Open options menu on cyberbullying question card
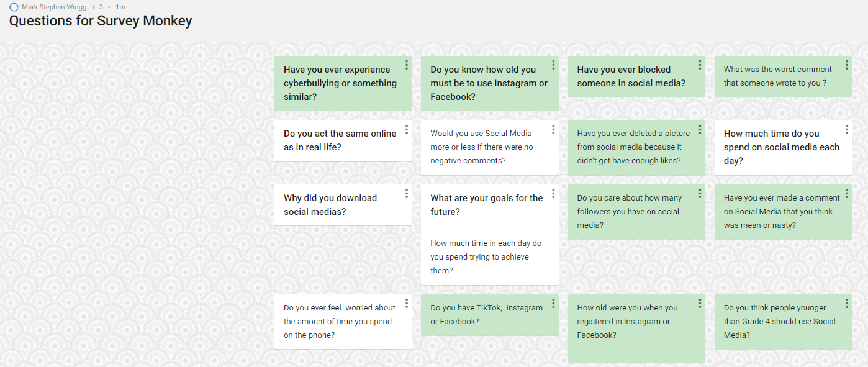Screen dimensions: 868x367 point(407,65)
